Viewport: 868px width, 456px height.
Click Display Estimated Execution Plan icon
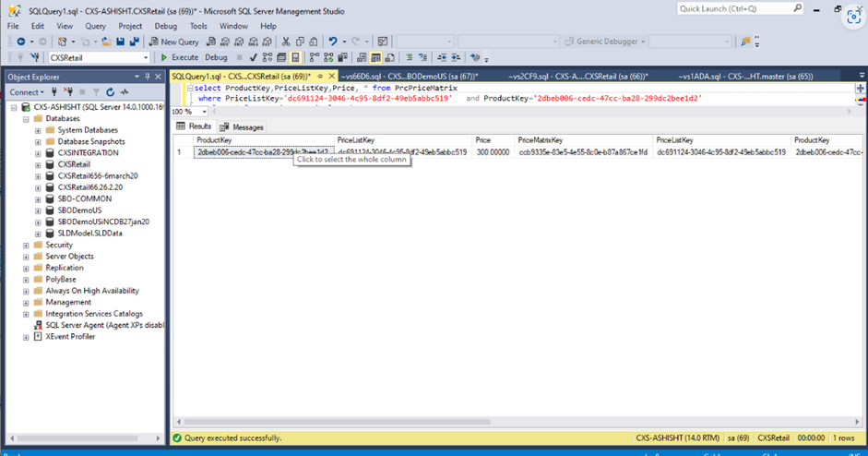(x=268, y=57)
